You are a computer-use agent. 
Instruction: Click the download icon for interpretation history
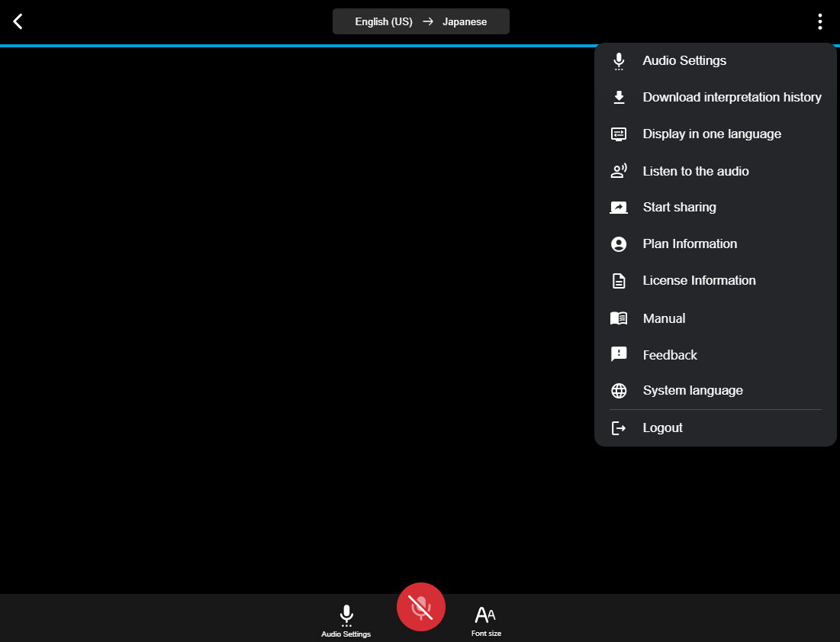[619, 98]
